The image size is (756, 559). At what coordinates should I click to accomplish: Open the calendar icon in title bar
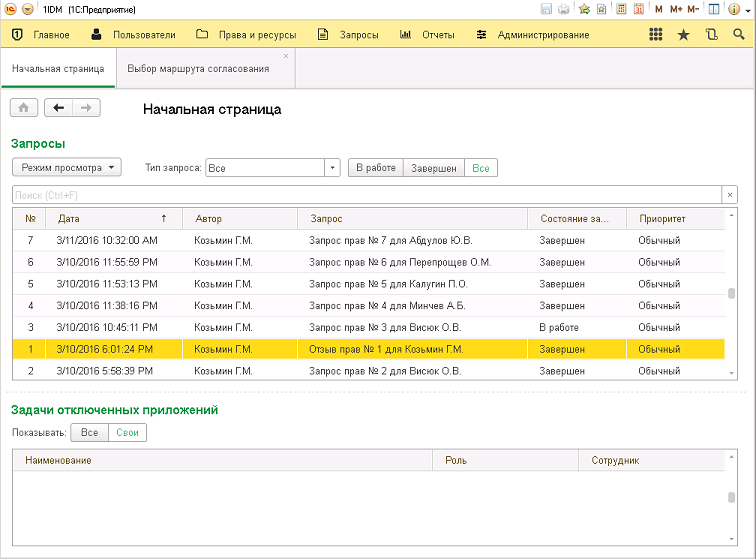pos(638,9)
